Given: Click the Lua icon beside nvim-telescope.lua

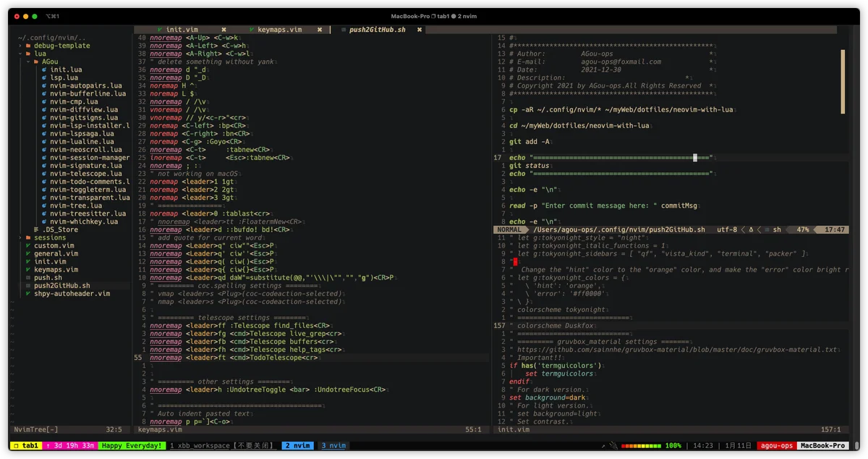Looking at the screenshot, I should click(44, 174).
